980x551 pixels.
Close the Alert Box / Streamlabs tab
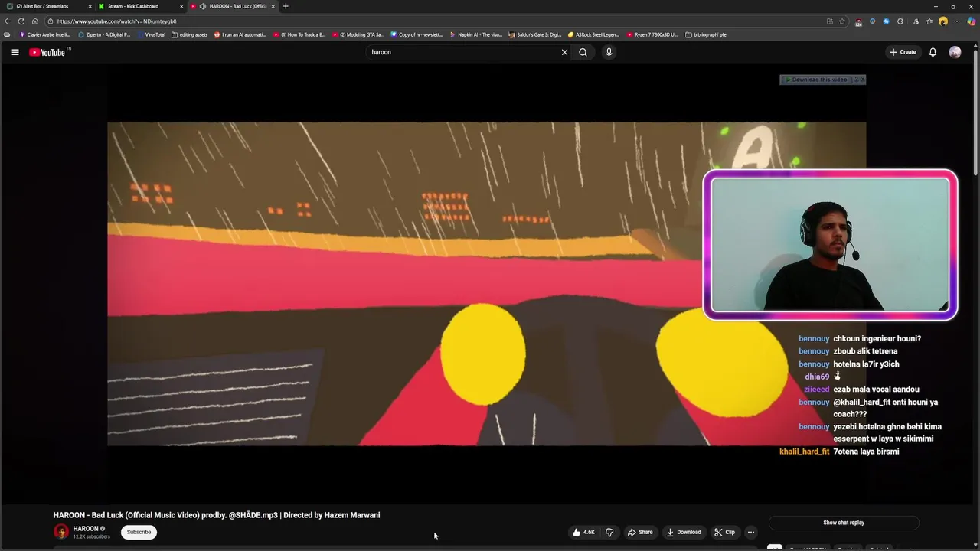point(90,6)
